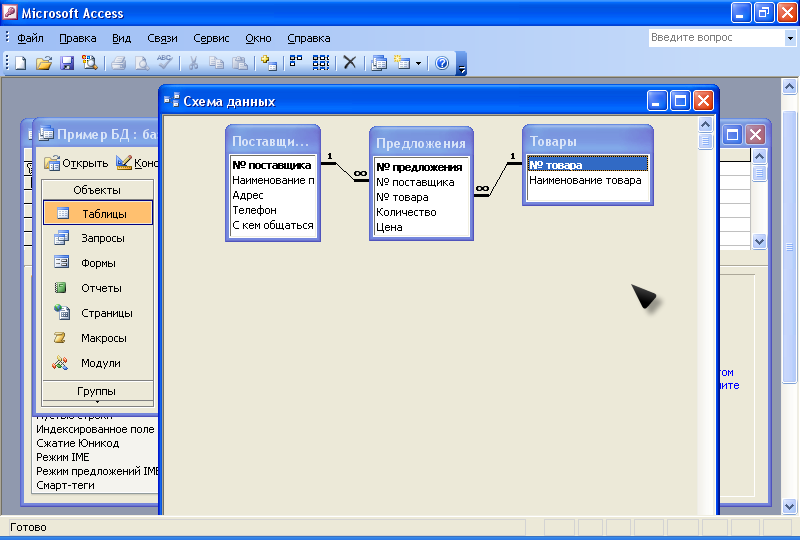The image size is (800, 540).
Task: Click the 'Введите вопрос' help input box
Action: (716, 38)
